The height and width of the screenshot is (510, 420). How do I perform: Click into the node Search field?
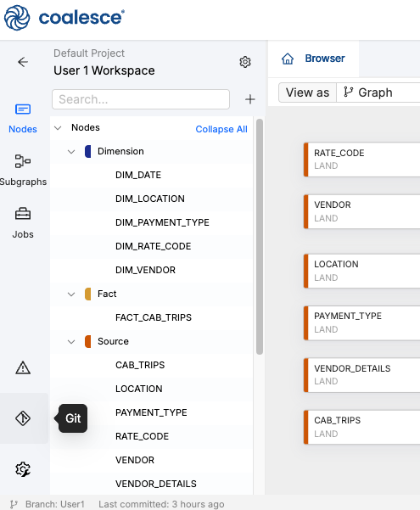pyautogui.click(x=141, y=99)
